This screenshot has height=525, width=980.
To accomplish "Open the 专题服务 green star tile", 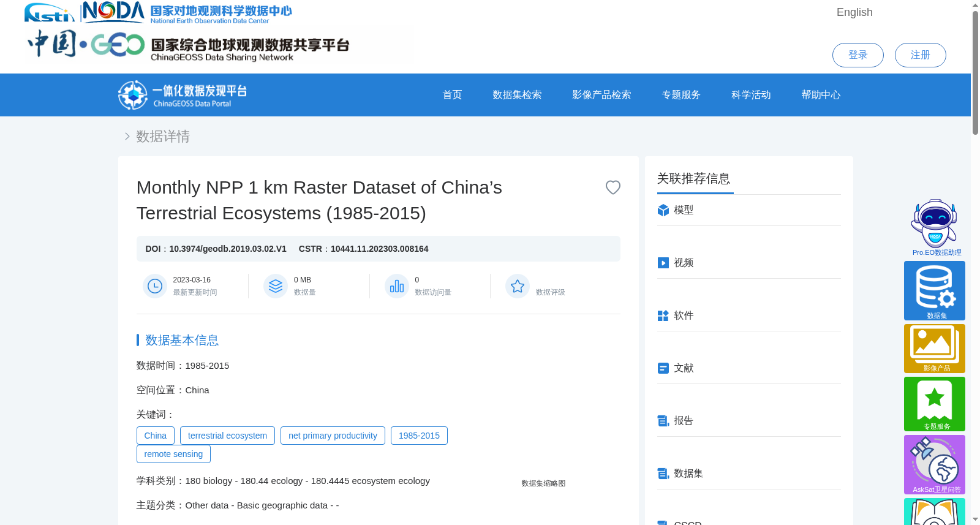I will click(935, 404).
